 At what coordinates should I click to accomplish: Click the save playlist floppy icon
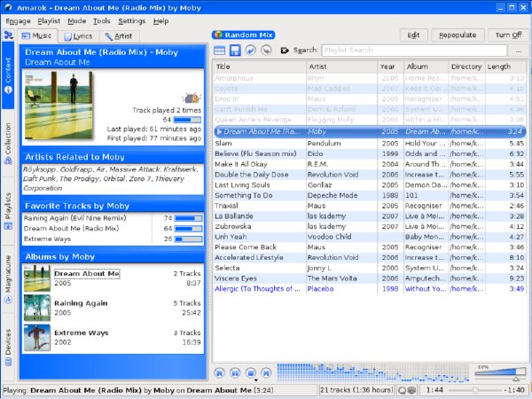235,51
